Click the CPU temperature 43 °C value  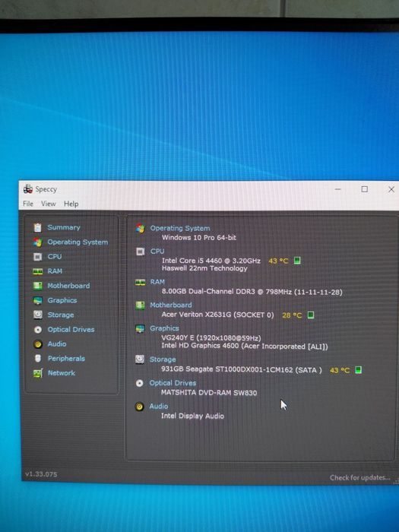(278, 261)
